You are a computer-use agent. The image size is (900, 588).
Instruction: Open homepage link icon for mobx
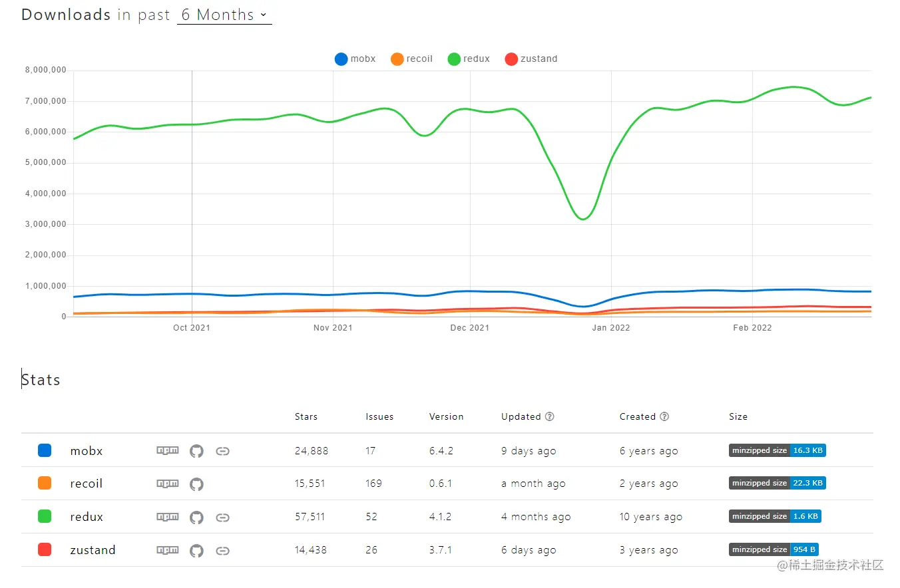tap(223, 451)
